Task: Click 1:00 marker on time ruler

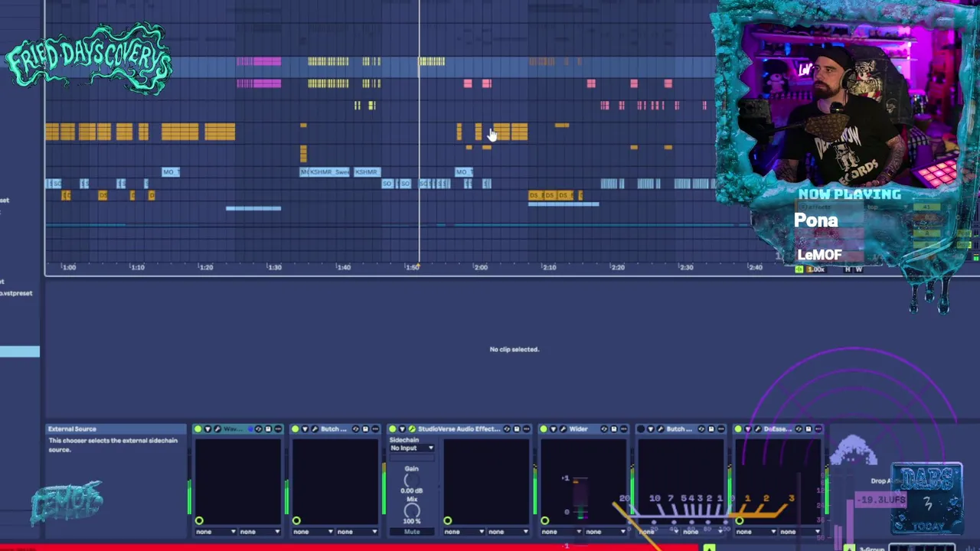Action: 69,267
